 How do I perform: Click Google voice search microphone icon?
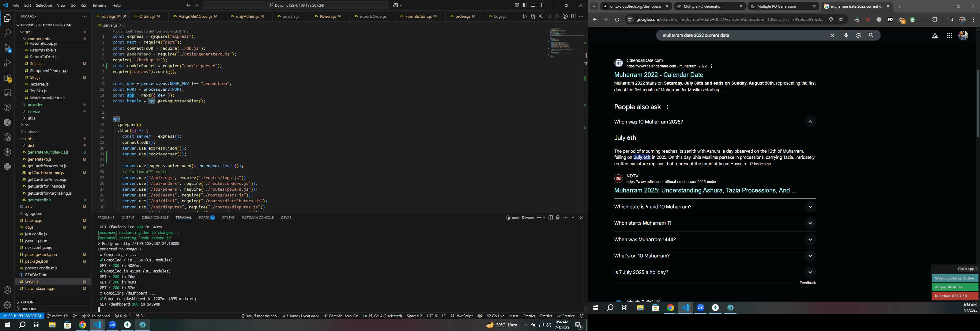pyautogui.click(x=846, y=36)
